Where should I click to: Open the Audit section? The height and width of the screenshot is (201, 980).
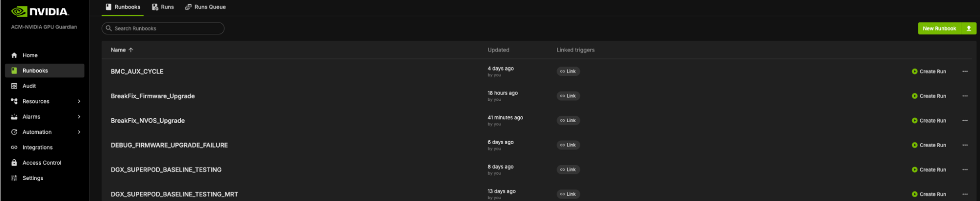point(29,86)
